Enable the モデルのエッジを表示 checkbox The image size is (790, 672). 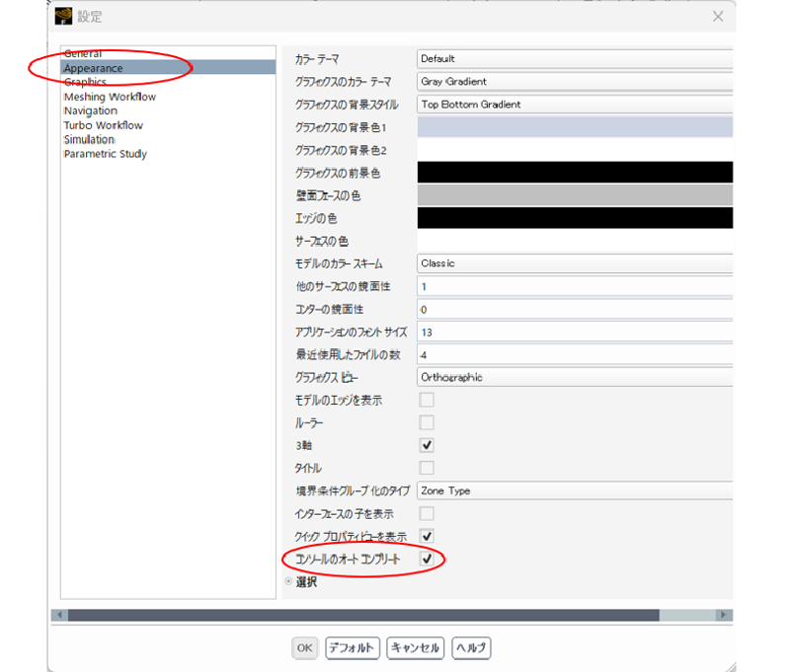426,400
